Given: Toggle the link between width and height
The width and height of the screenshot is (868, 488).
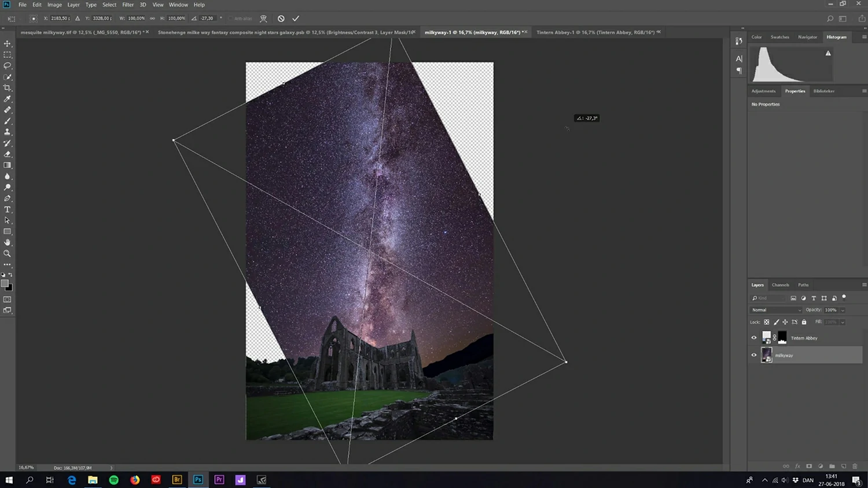Looking at the screenshot, I should tap(152, 19).
